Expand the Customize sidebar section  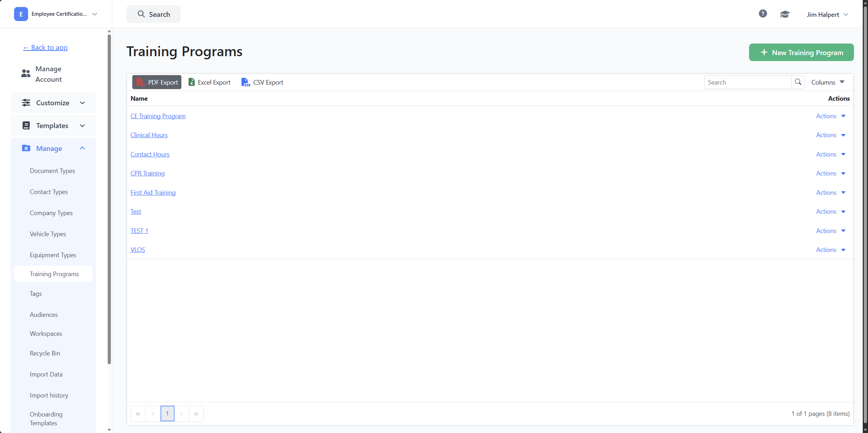coord(53,103)
